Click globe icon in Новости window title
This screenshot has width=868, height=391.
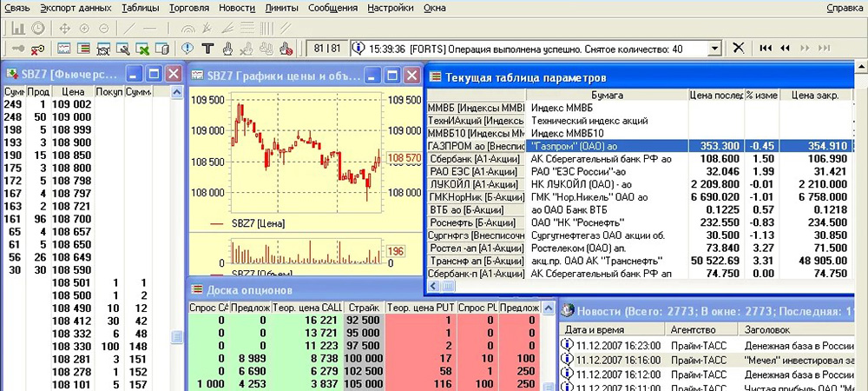coord(568,310)
